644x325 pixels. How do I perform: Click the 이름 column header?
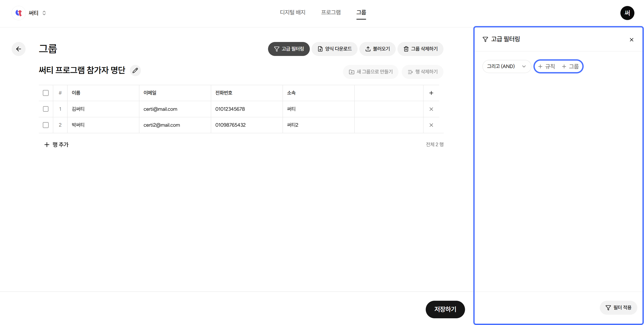(x=103, y=93)
